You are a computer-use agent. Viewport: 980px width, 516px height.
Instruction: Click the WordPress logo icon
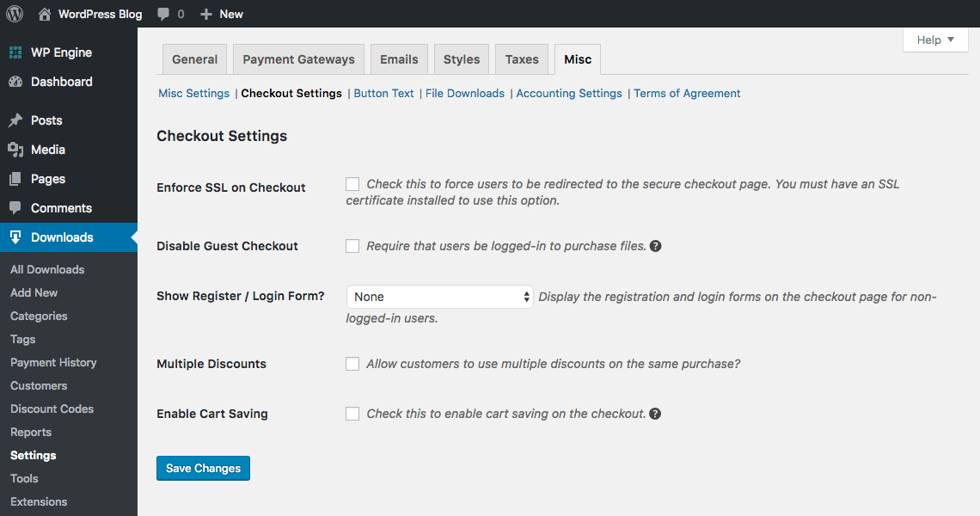pyautogui.click(x=15, y=14)
